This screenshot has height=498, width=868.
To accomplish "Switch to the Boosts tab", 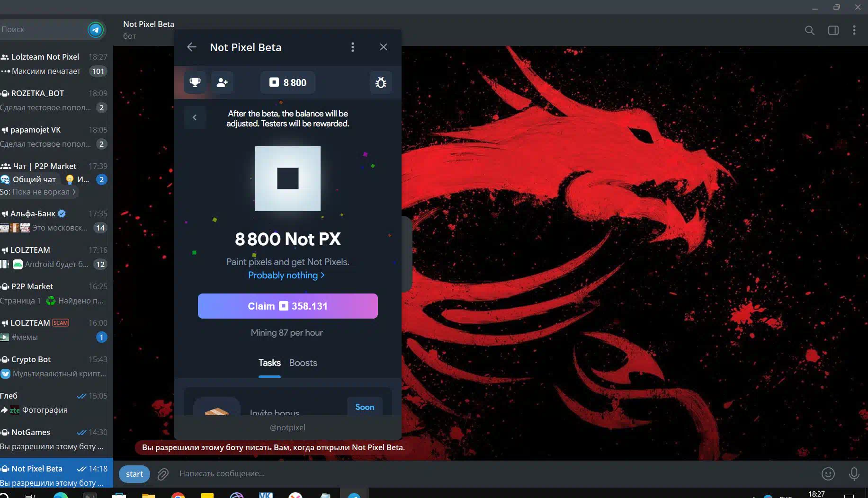I will pyautogui.click(x=303, y=363).
